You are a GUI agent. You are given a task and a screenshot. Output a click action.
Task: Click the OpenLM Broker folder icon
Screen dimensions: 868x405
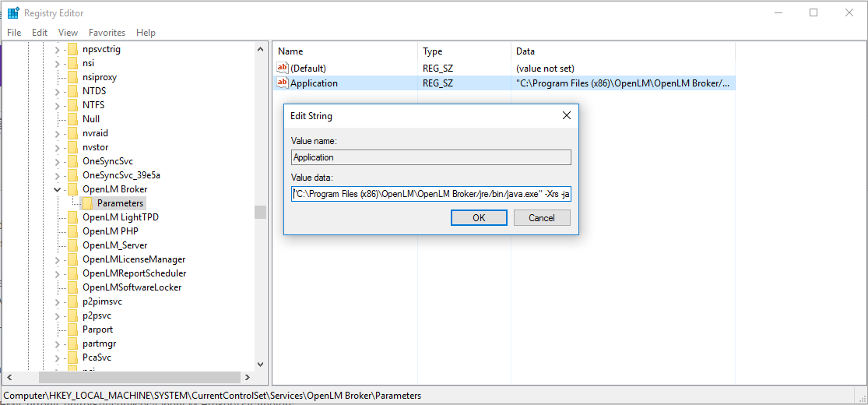click(x=72, y=189)
